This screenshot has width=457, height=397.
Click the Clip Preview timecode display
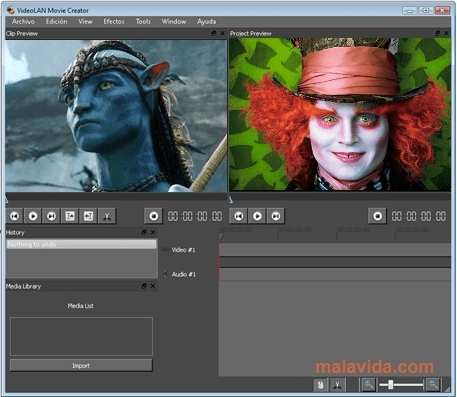click(x=195, y=216)
